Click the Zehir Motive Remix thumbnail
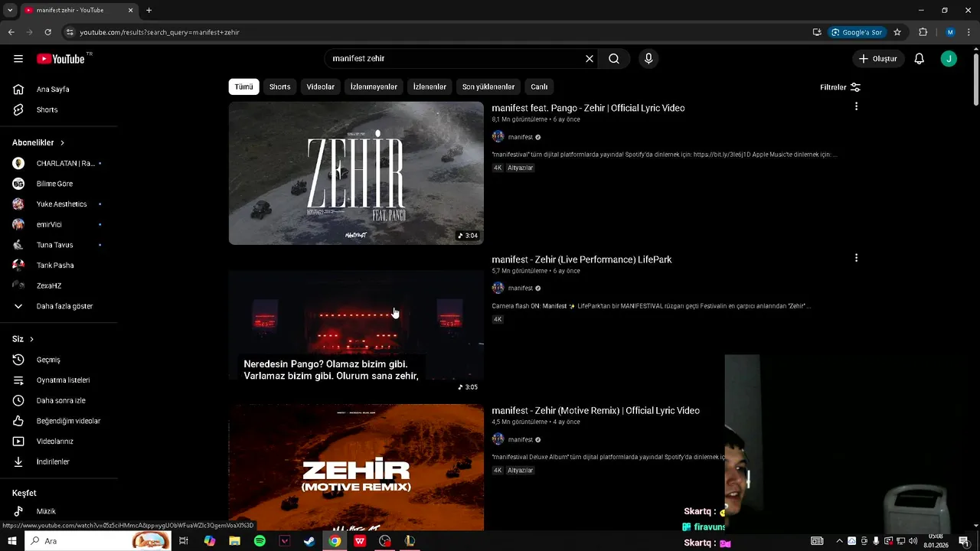 (x=356, y=468)
